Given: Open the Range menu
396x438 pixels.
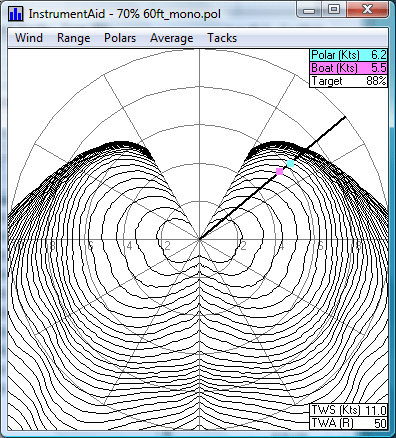Looking at the screenshot, I should (74, 38).
